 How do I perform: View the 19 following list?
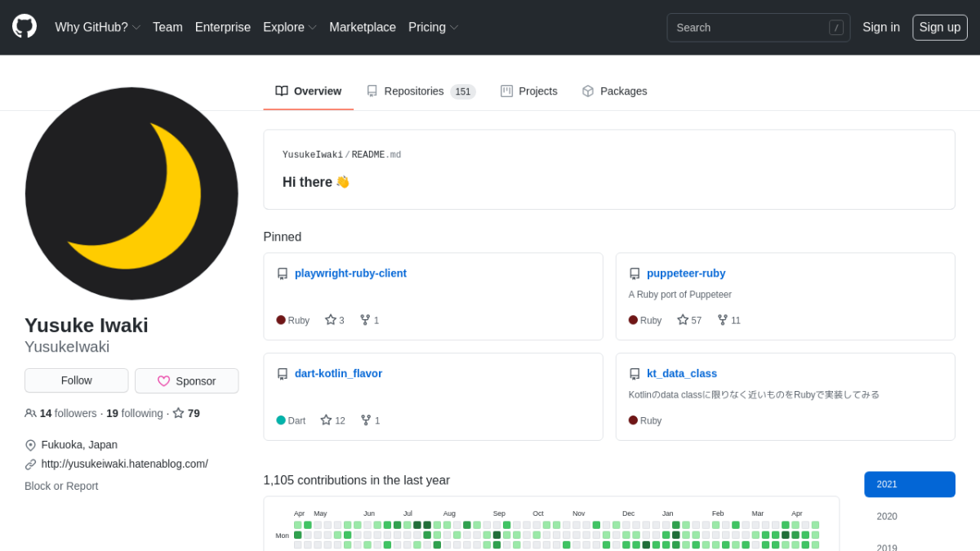tap(135, 413)
